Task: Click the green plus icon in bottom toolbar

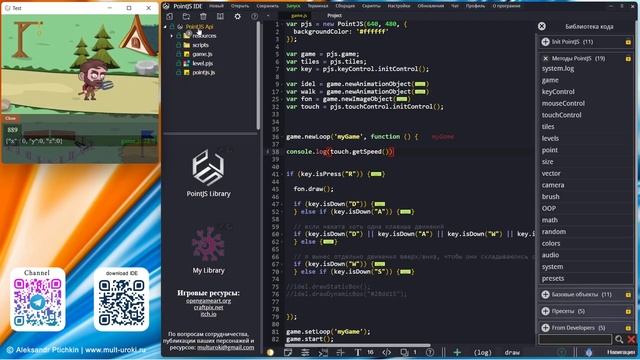Action: pyautogui.click(x=457, y=352)
